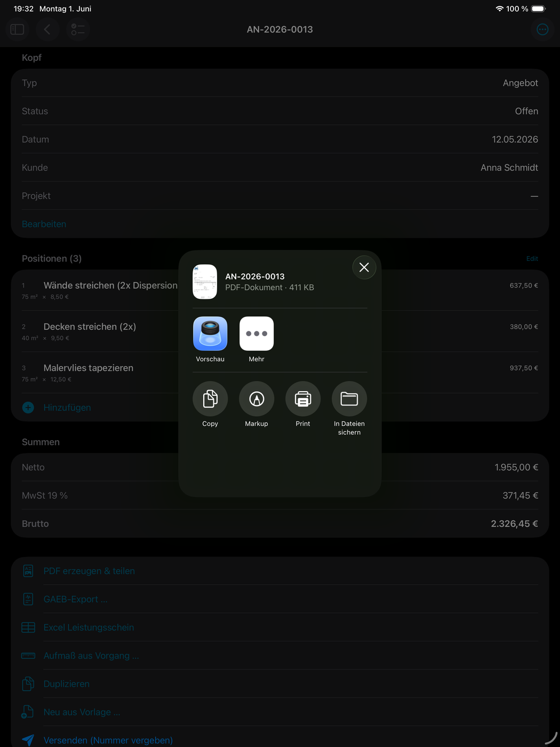Go back with the chevron button

pyautogui.click(x=47, y=29)
